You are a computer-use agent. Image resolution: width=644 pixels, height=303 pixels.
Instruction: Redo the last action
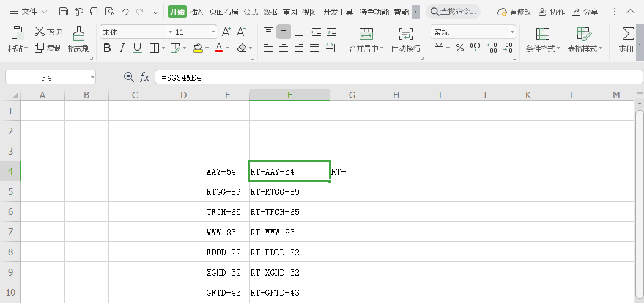[x=139, y=12]
